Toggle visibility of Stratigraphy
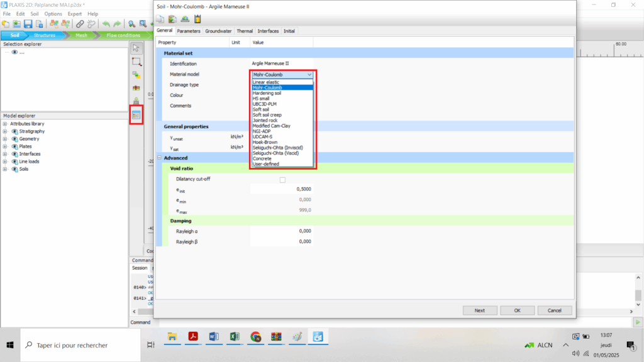This screenshot has height=362, width=644. tap(15, 131)
